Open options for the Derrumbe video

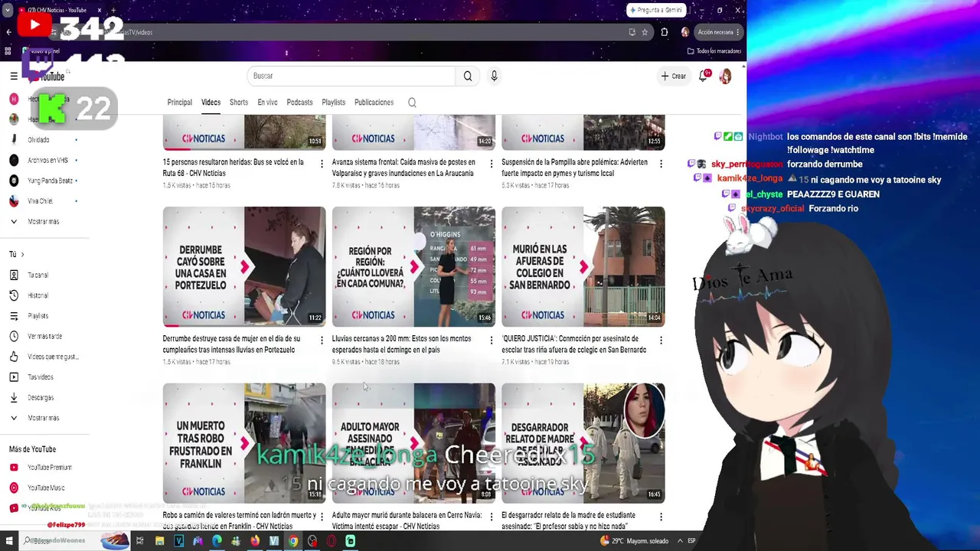pyautogui.click(x=322, y=340)
